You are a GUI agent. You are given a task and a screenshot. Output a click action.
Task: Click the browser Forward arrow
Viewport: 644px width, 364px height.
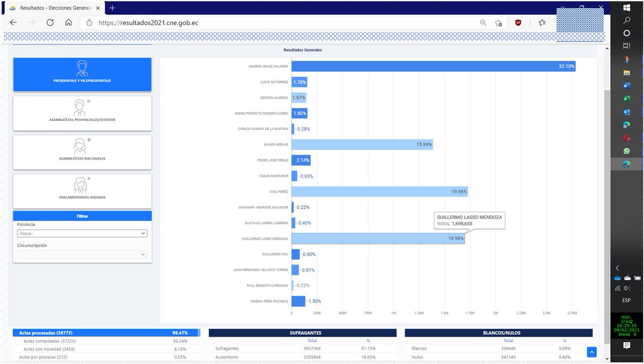32,23
